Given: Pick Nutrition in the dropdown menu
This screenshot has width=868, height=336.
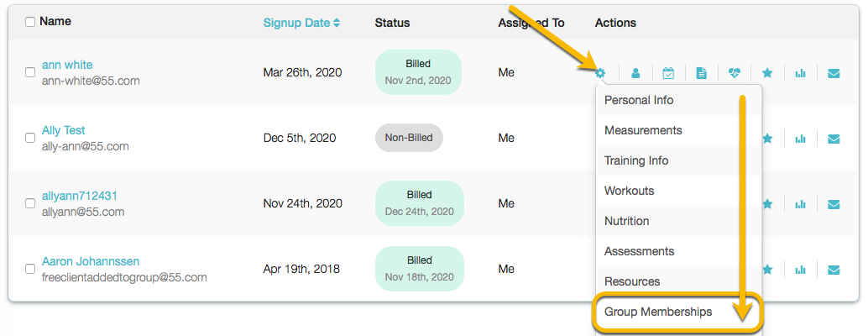Looking at the screenshot, I should 626,221.
